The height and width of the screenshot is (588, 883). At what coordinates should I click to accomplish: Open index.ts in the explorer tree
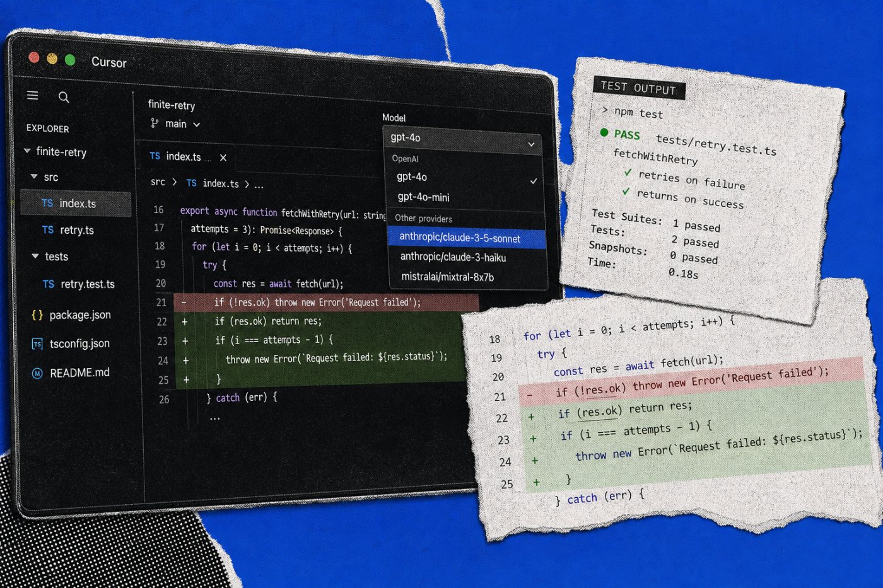(x=76, y=204)
